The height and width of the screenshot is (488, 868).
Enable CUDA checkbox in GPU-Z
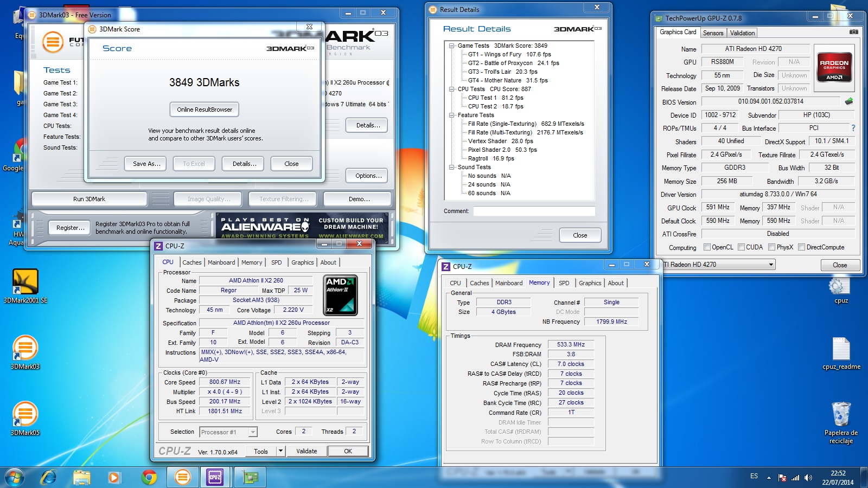pyautogui.click(x=741, y=247)
